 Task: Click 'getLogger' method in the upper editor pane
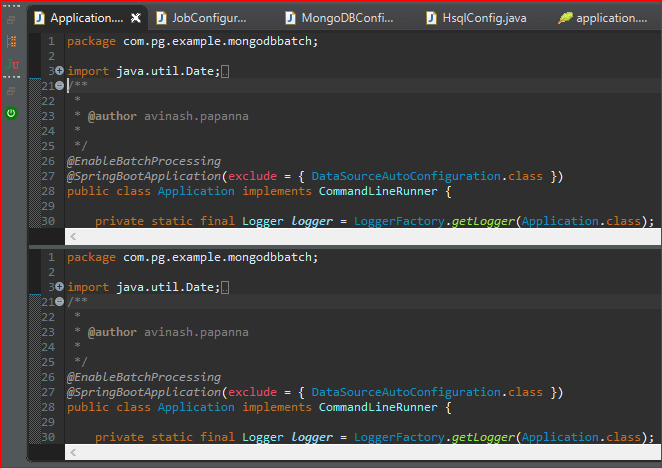483,221
